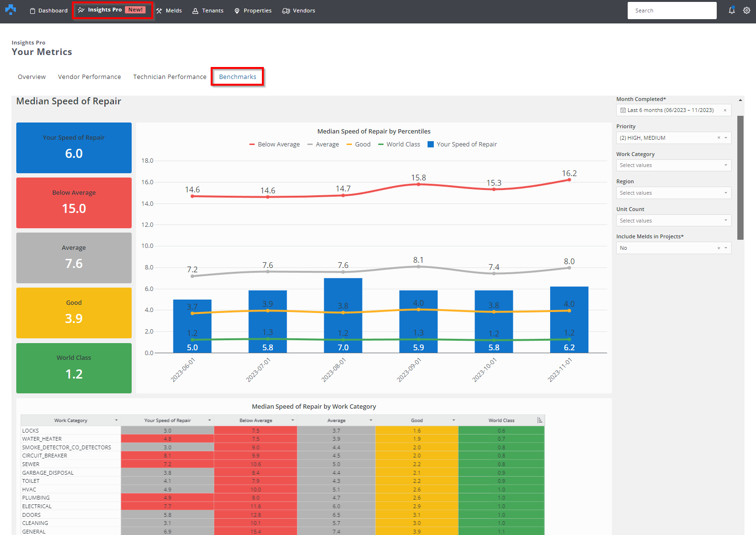Open the table options icon beside World Class
The height and width of the screenshot is (535, 756).
(540, 420)
